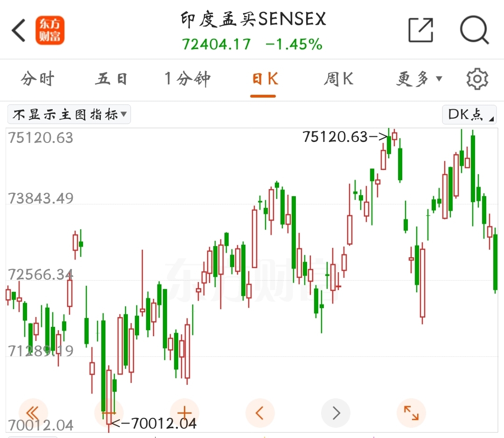Open the 不显示主图指标 indicator dropdown
This screenshot has width=504, height=438.
pyautogui.click(x=69, y=114)
